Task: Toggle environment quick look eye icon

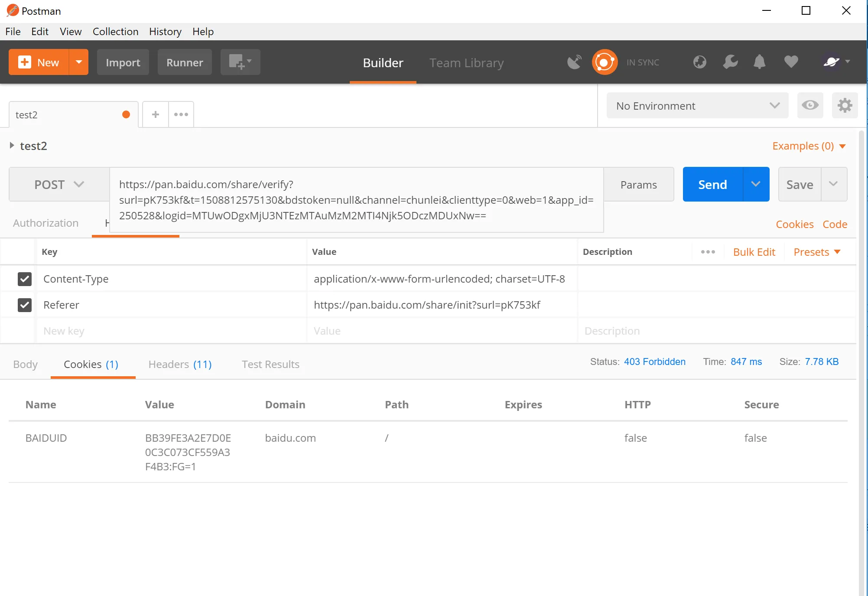Action: [x=809, y=105]
